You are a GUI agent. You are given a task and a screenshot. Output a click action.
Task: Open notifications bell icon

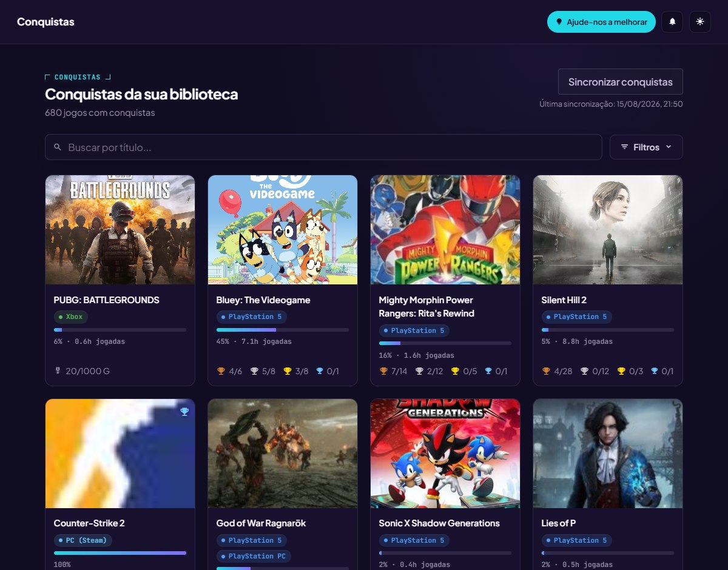pos(672,22)
